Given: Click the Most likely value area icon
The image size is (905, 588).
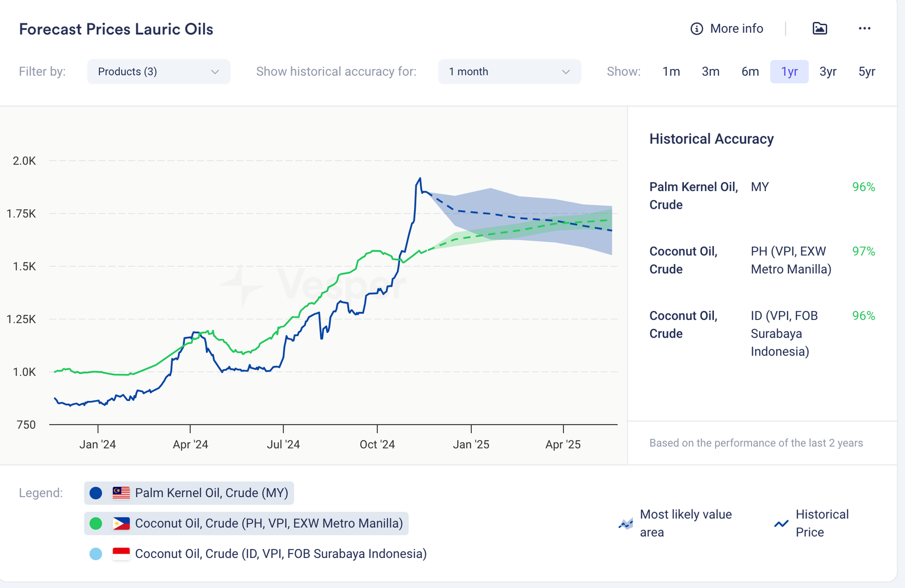Looking at the screenshot, I should pyautogui.click(x=626, y=524).
